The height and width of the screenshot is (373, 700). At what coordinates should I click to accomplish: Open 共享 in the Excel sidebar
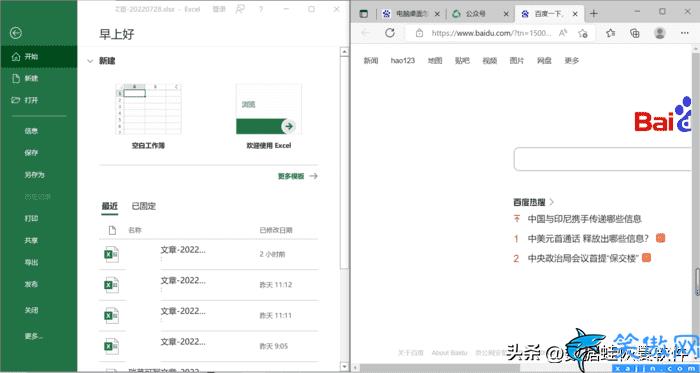(x=31, y=241)
